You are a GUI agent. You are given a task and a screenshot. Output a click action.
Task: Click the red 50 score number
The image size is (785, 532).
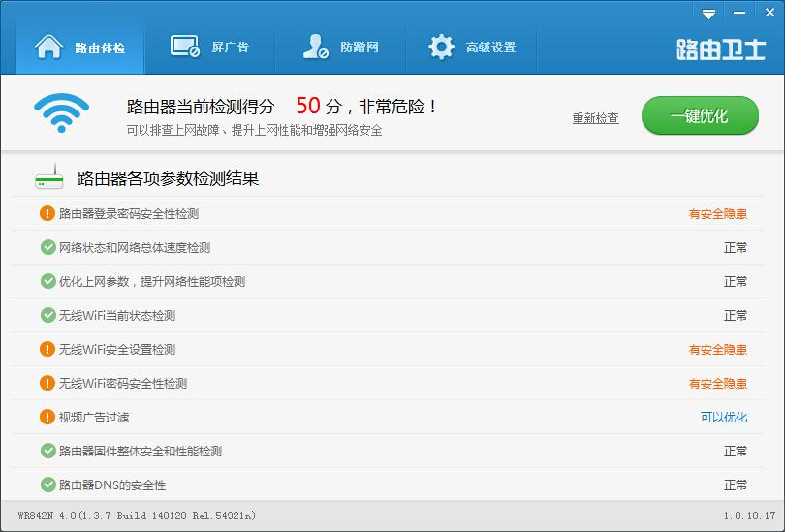coord(308,106)
